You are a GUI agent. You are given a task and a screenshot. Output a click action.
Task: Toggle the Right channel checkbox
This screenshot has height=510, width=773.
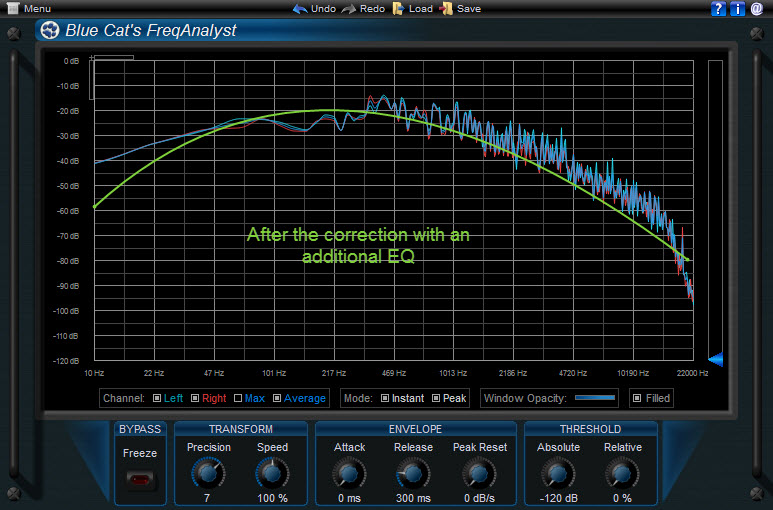click(x=195, y=398)
